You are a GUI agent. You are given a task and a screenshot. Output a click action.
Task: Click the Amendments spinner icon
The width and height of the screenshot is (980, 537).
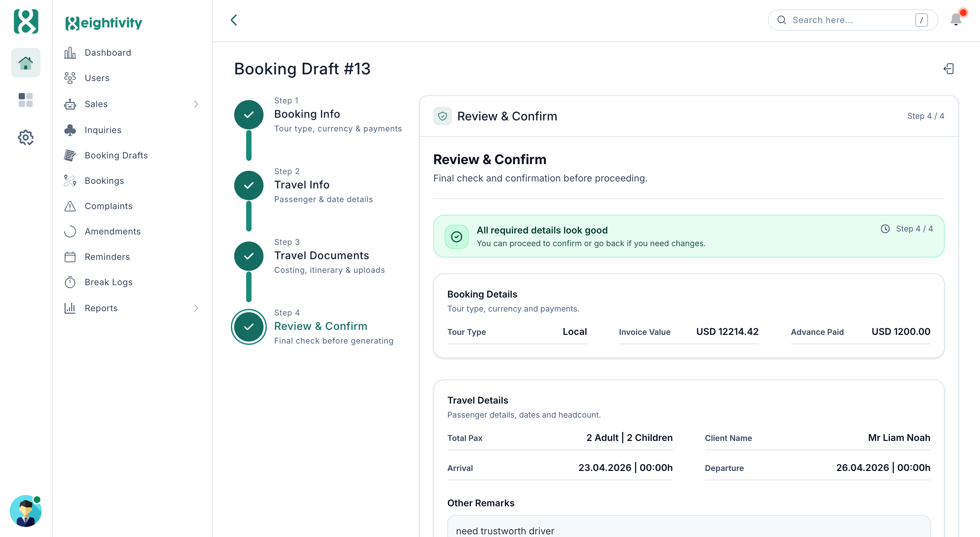(70, 231)
